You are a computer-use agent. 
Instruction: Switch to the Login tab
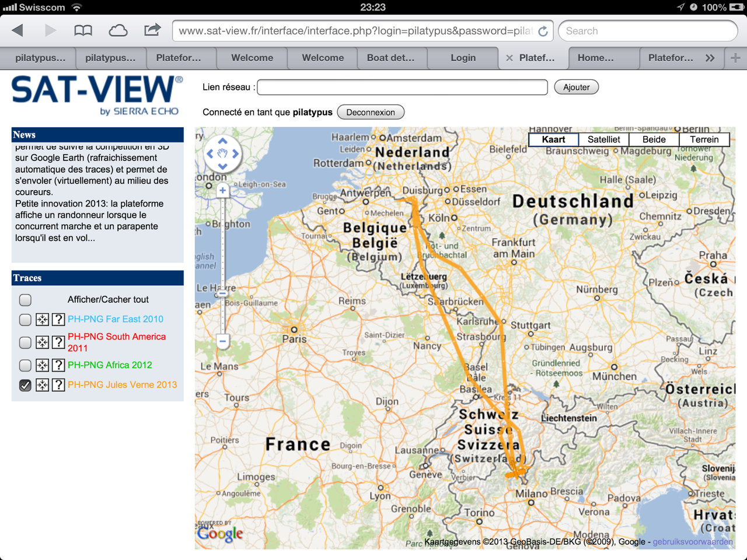463,58
